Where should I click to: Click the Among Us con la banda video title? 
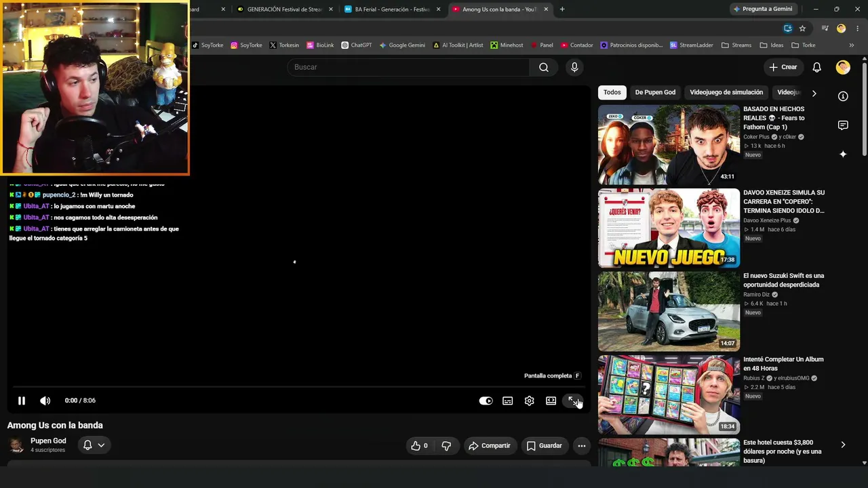(x=55, y=426)
